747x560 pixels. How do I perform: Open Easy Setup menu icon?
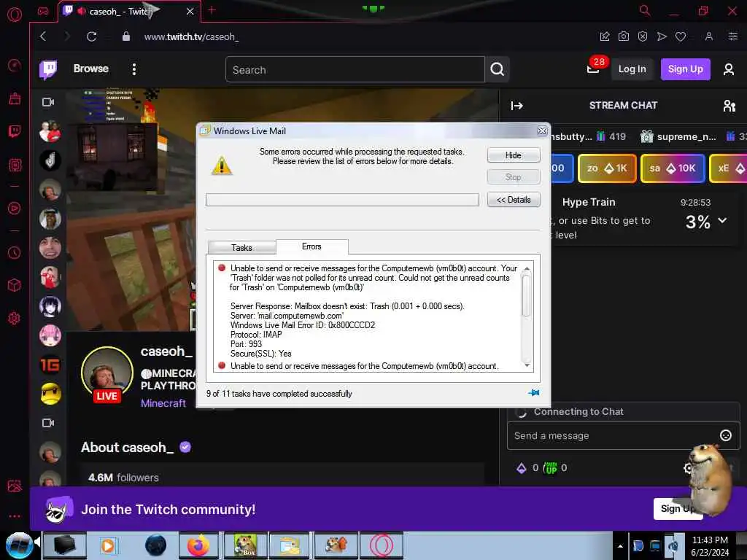pos(732,36)
